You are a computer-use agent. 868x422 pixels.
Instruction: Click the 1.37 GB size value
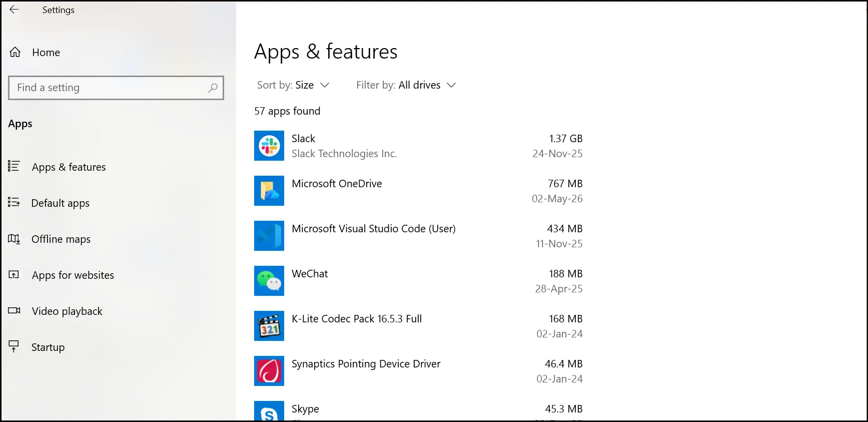click(566, 139)
